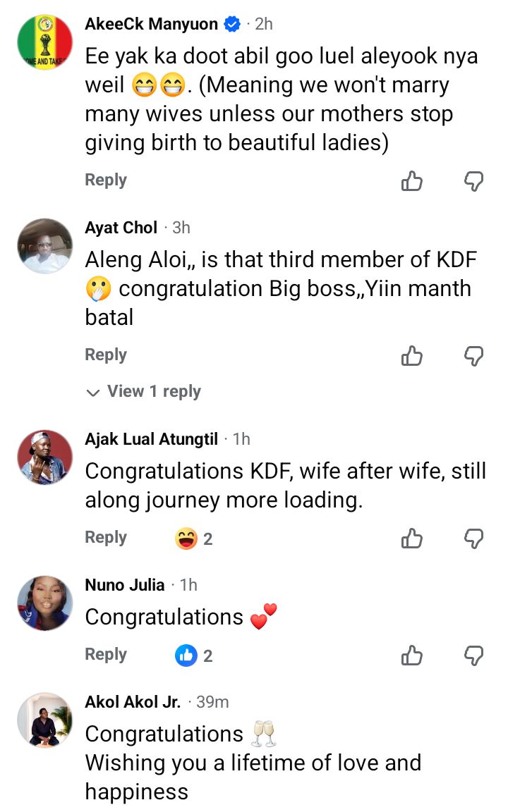Dislike Ajak Lual Atungtil's comment
The width and height of the screenshot is (508, 812).
click(473, 539)
